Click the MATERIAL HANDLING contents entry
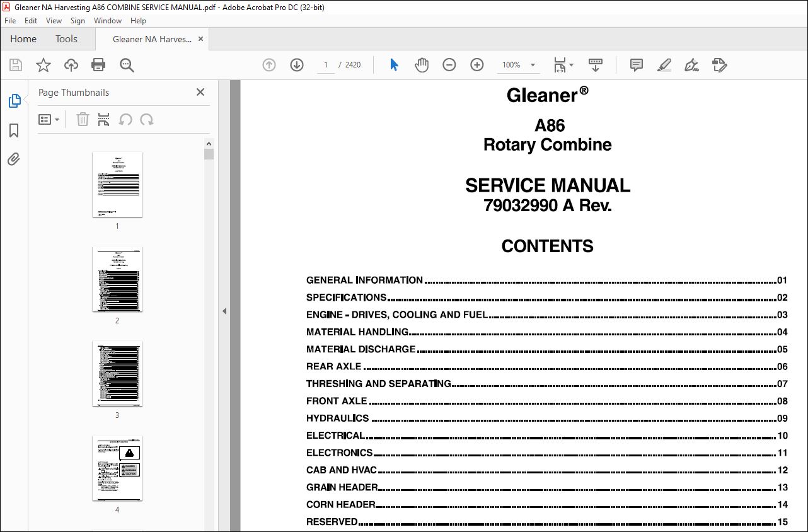808x532 pixels. pyautogui.click(x=546, y=332)
